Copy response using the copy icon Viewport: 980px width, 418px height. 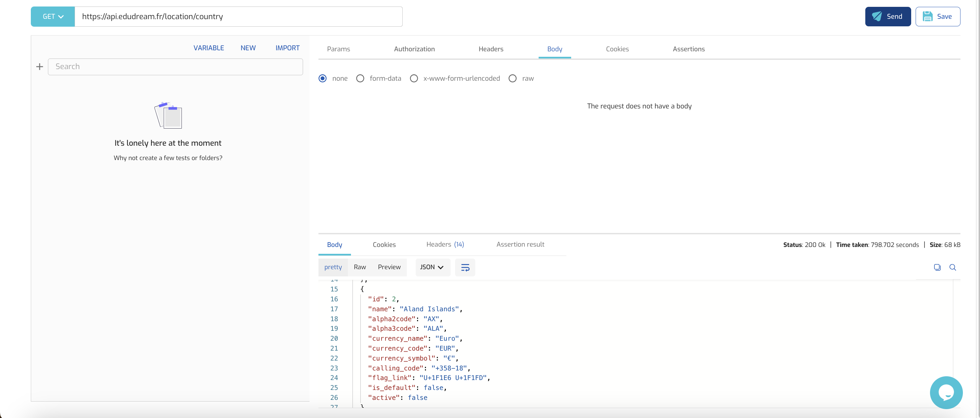(x=937, y=267)
